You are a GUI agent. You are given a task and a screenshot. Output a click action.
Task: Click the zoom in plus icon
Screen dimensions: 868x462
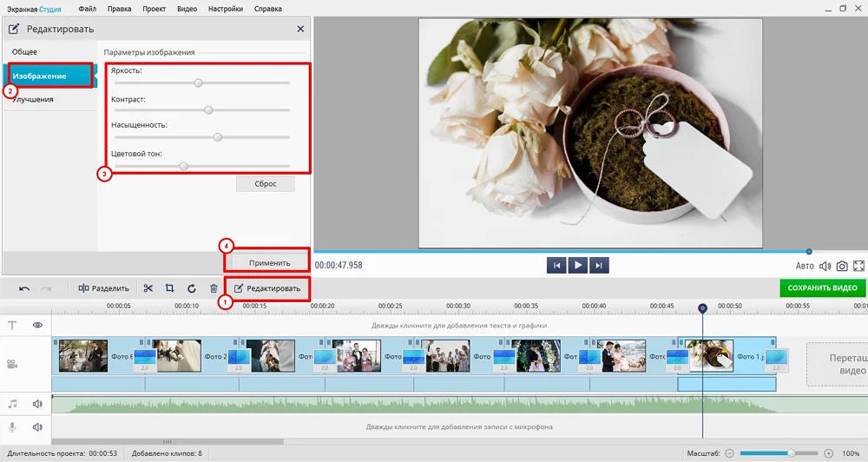click(x=828, y=453)
